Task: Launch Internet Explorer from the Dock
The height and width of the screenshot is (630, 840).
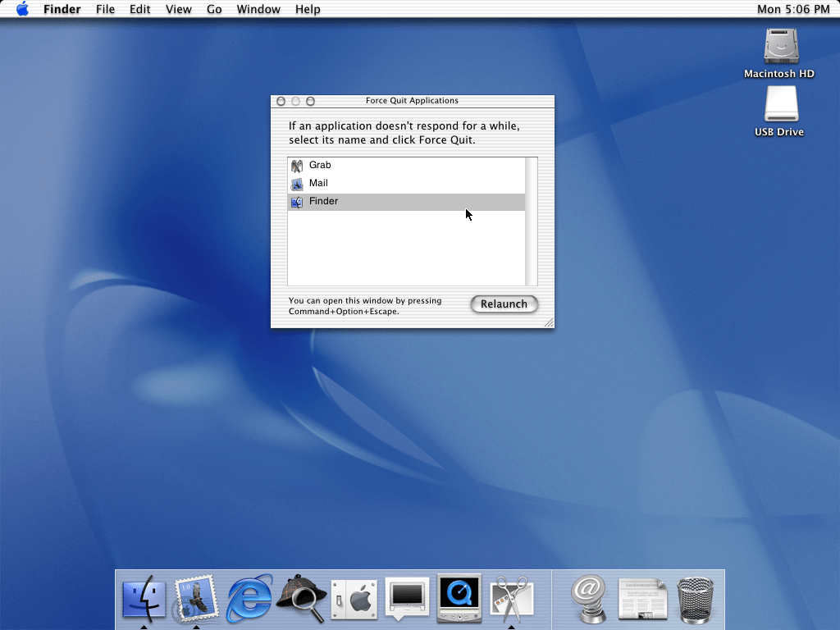Action: (x=249, y=598)
